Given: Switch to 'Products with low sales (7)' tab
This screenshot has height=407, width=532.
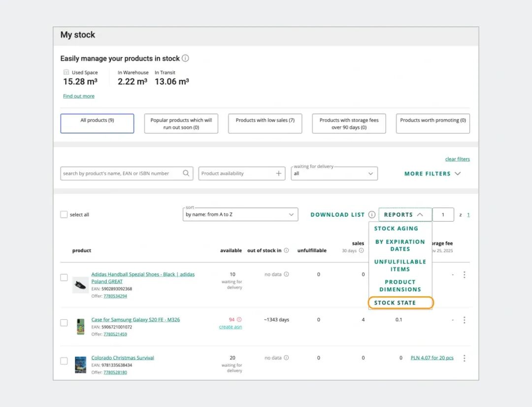Looking at the screenshot, I should [265, 124].
